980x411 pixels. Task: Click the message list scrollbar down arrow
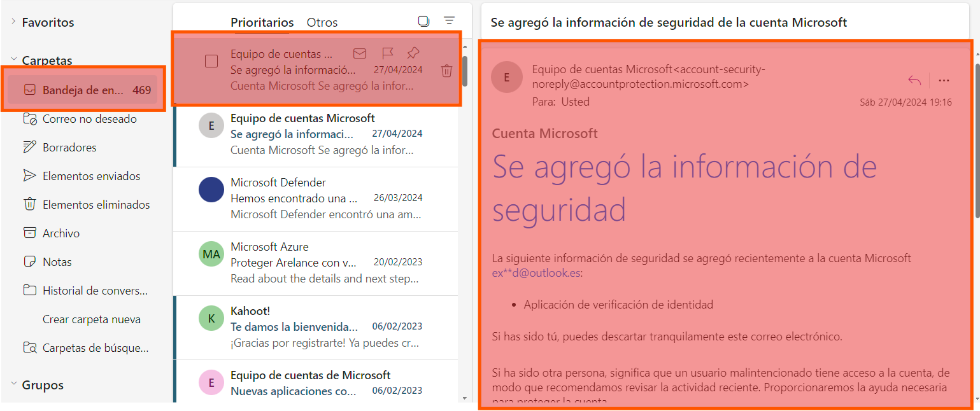point(465,398)
